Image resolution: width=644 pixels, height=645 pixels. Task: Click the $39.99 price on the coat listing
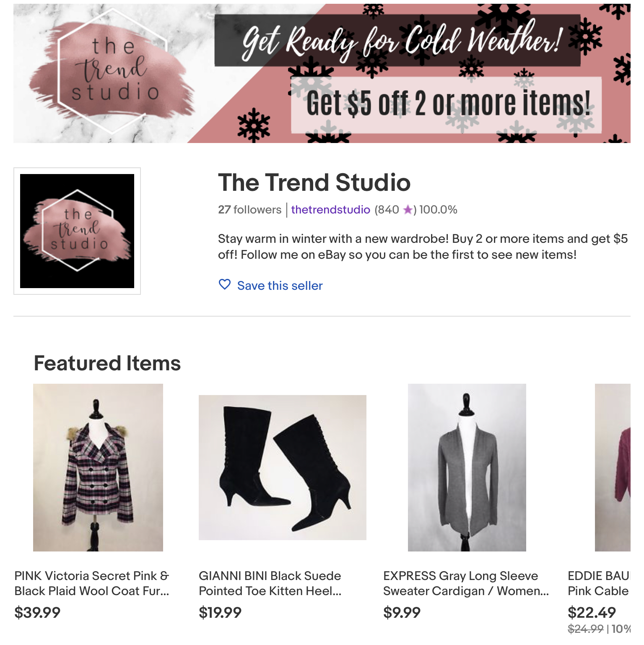37,612
